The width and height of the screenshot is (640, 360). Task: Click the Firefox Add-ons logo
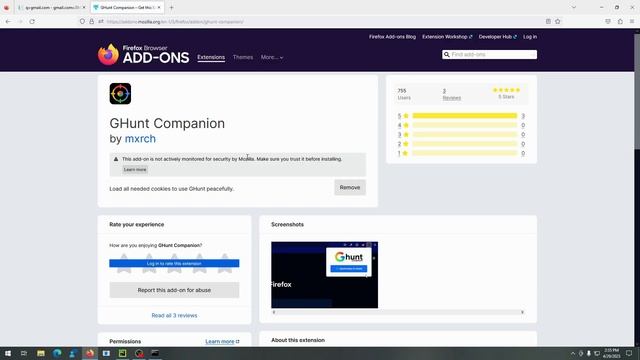(143, 54)
